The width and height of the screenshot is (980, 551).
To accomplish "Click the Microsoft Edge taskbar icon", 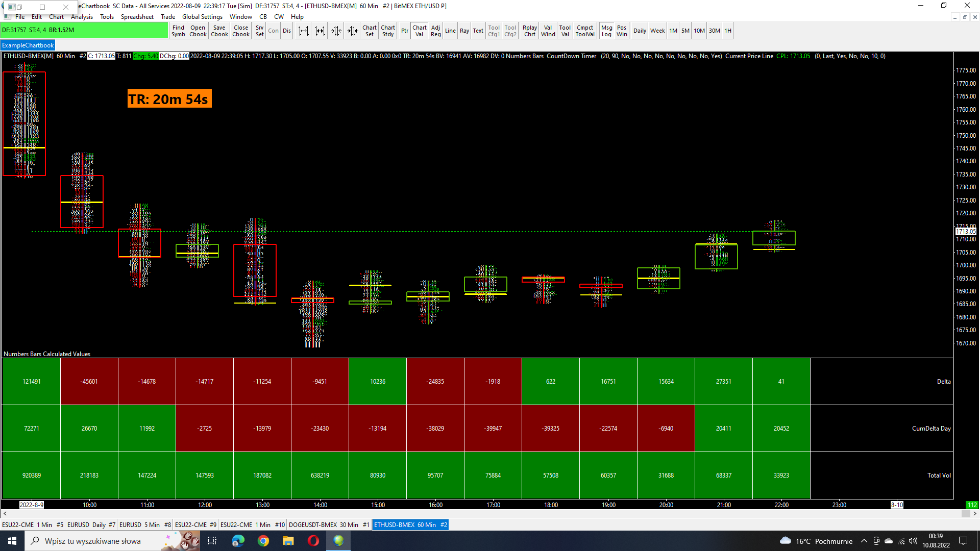I will pyautogui.click(x=238, y=541).
